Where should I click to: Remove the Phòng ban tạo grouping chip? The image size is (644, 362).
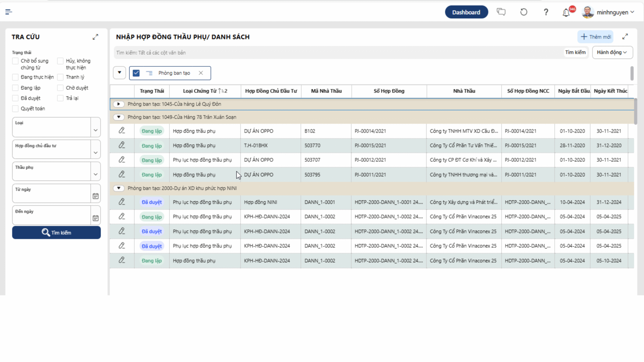click(x=201, y=73)
